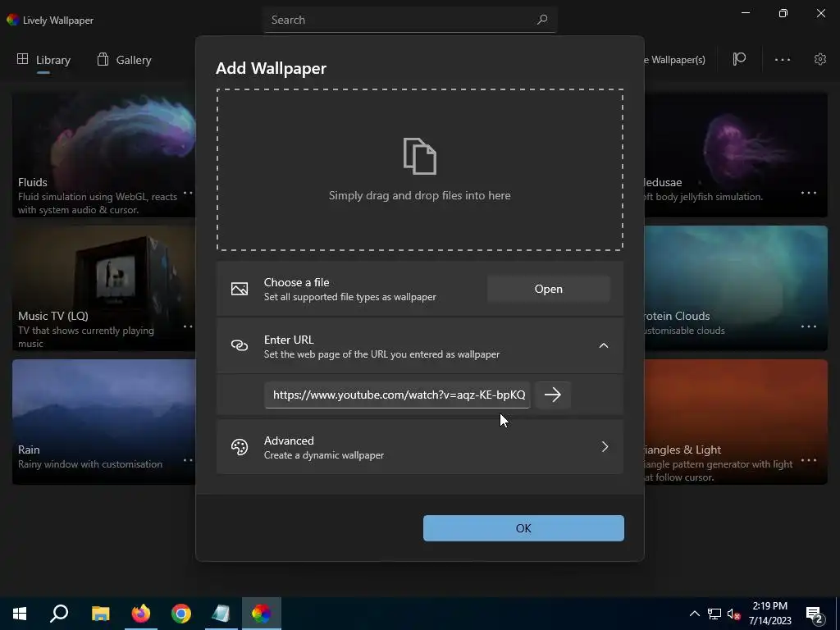Select the Protein Clouds wallpaper thumbnail

pyautogui.click(x=736, y=288)
